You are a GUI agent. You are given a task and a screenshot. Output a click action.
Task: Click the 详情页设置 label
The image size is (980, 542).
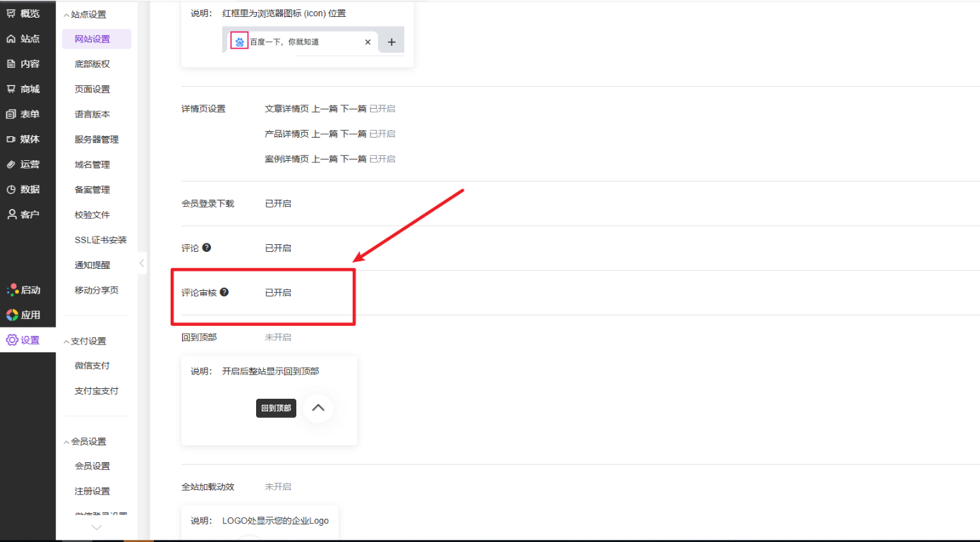click(x=203, y=109)
